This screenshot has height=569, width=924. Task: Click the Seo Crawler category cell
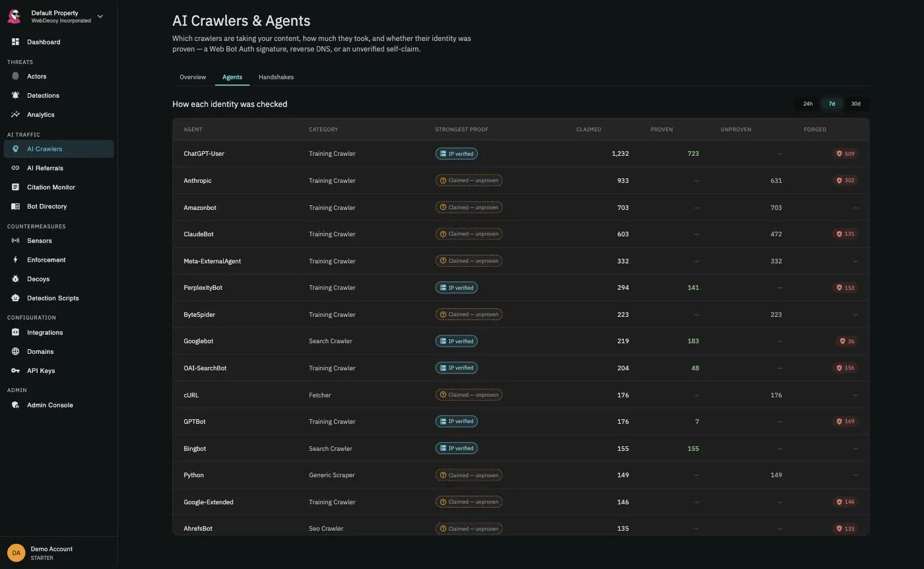point(326,529)
